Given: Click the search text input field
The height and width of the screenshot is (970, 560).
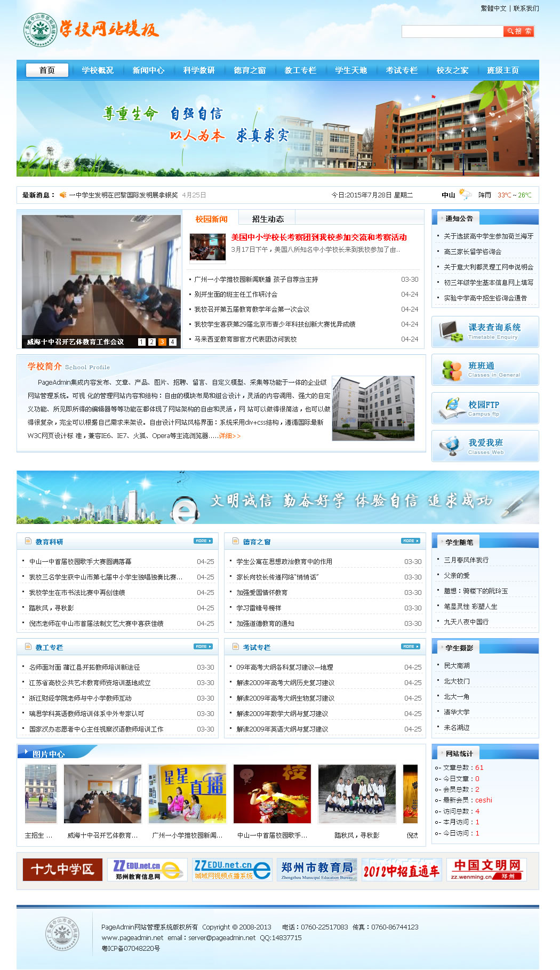Looking at the screenshot, I should 452,31.
